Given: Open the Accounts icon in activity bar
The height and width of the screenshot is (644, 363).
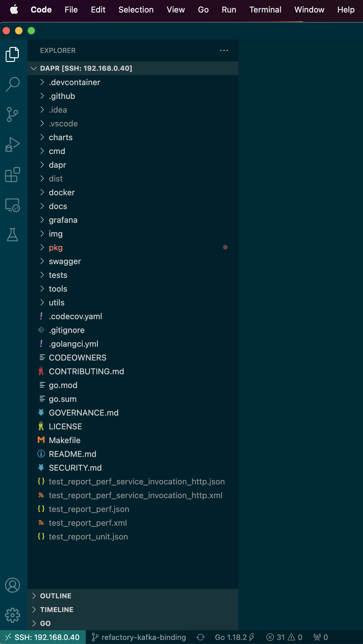Looking at the screenshot, I should click(13, 585).
